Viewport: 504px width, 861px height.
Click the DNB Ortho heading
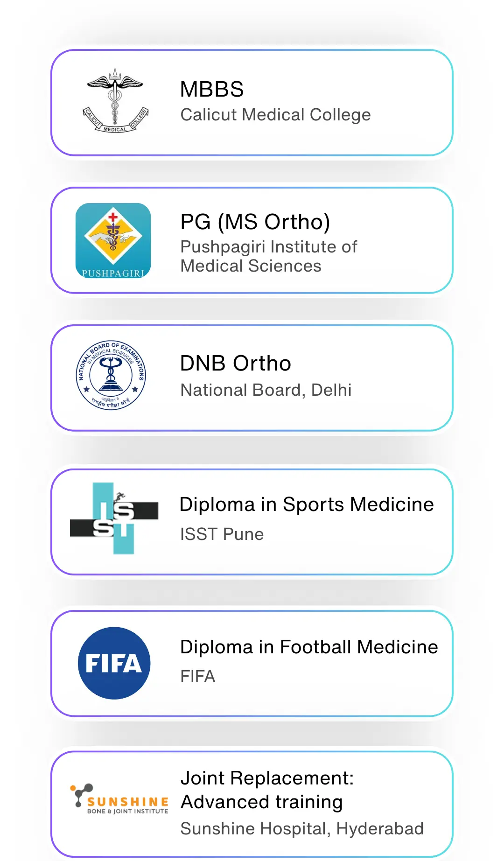[236, 364]
